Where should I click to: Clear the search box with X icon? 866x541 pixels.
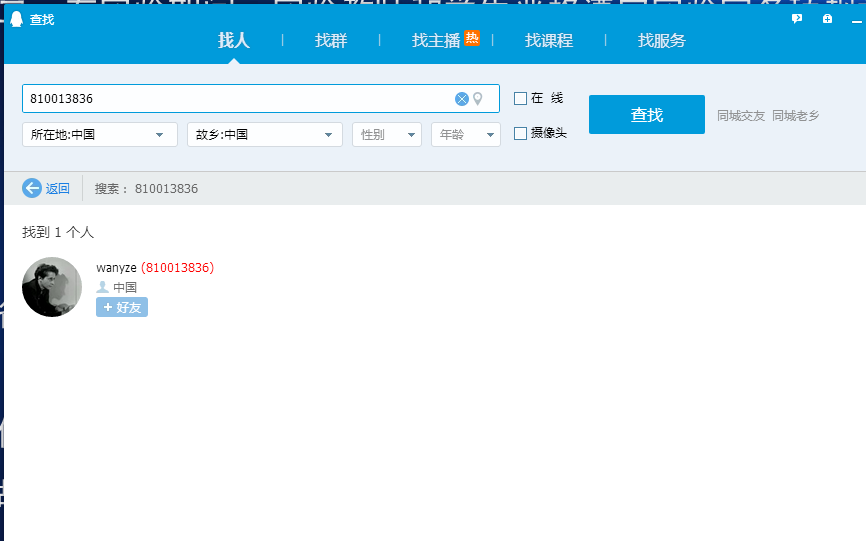pyautogui.click(x=462, y=99)
